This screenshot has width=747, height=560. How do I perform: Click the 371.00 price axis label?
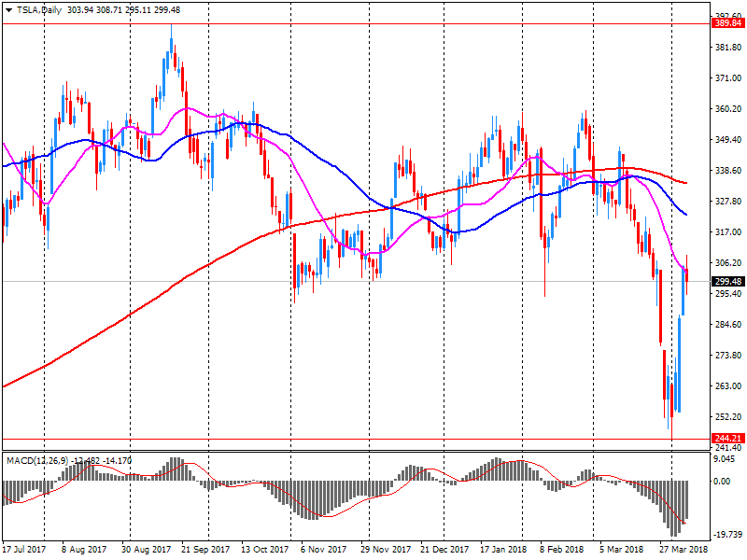click(728, 78)
